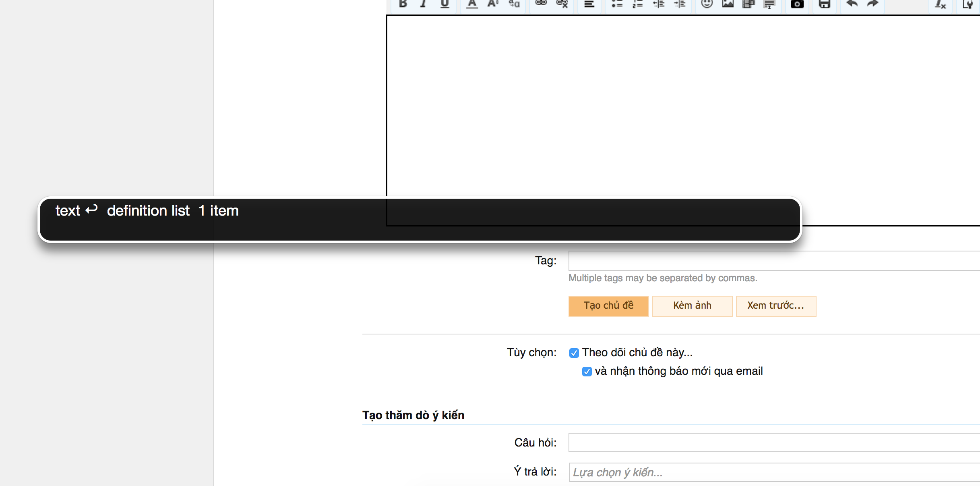Insert an image into the post
The width and height of the screenshot is (980, 486).
(728, 4)
